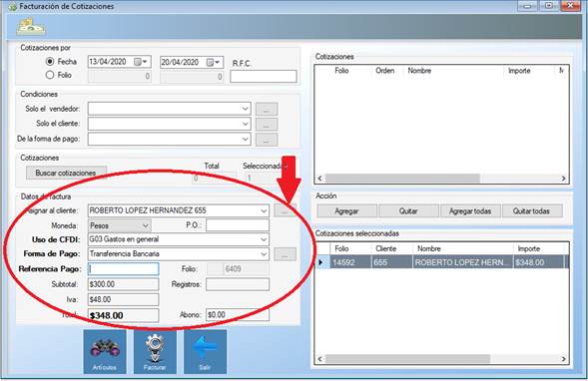This screenshot has height=381, width=588.
Task: Click the $348.00 importe cell in selected row
Action: 539,262
